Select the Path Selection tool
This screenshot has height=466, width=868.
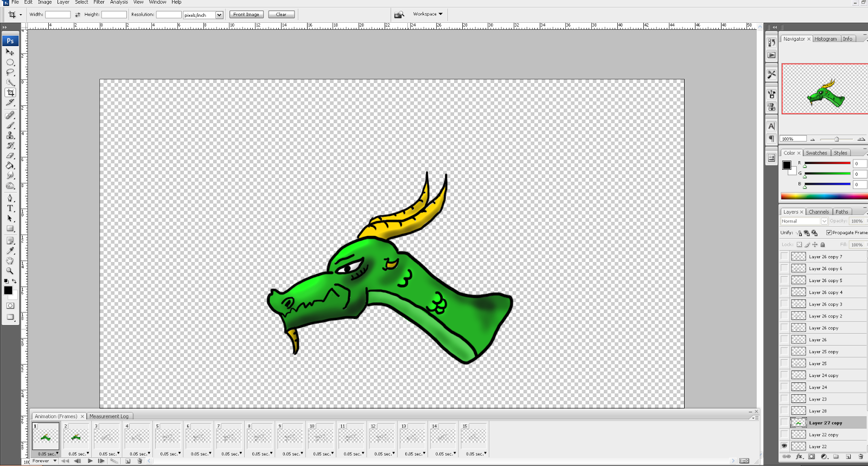coord(10,218)
